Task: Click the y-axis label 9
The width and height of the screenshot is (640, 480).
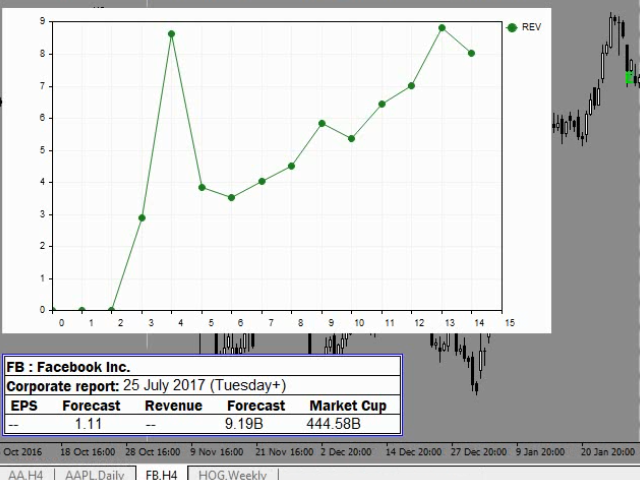Action: (x=42, y=21)
